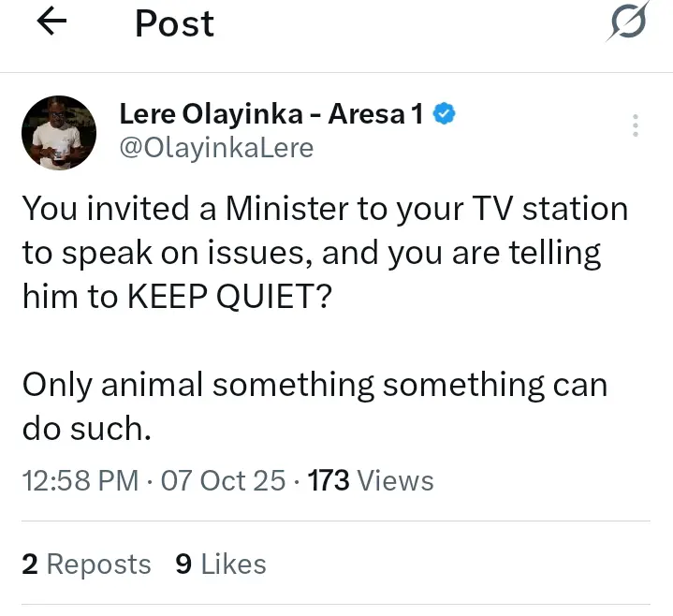Open the 173 Views analytics
The width and height of the screenshot is (673, 616).
click(x=371, y=481)
